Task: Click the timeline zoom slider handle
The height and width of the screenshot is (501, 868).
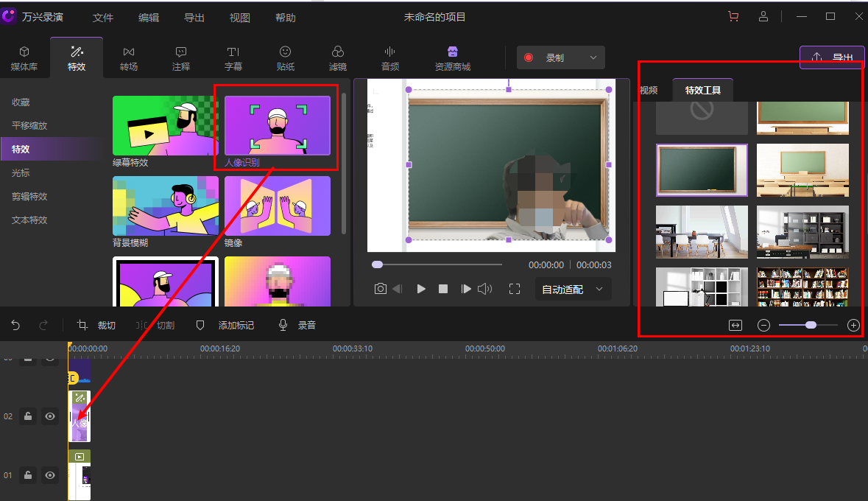Action: tap(811, 325)
